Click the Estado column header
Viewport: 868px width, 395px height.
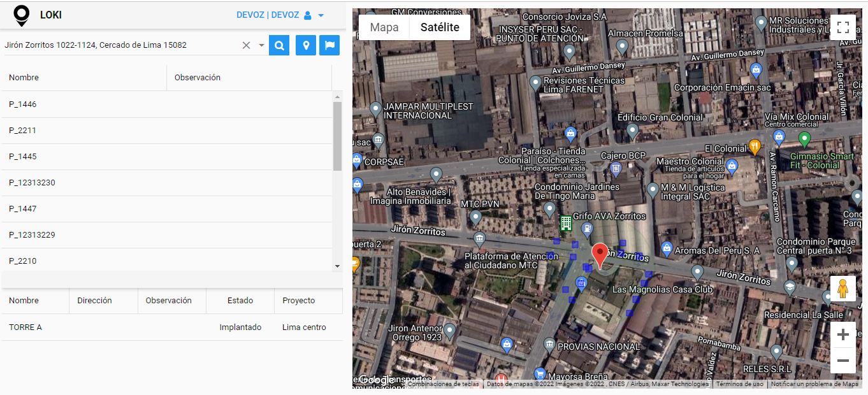tap(240, 301)
